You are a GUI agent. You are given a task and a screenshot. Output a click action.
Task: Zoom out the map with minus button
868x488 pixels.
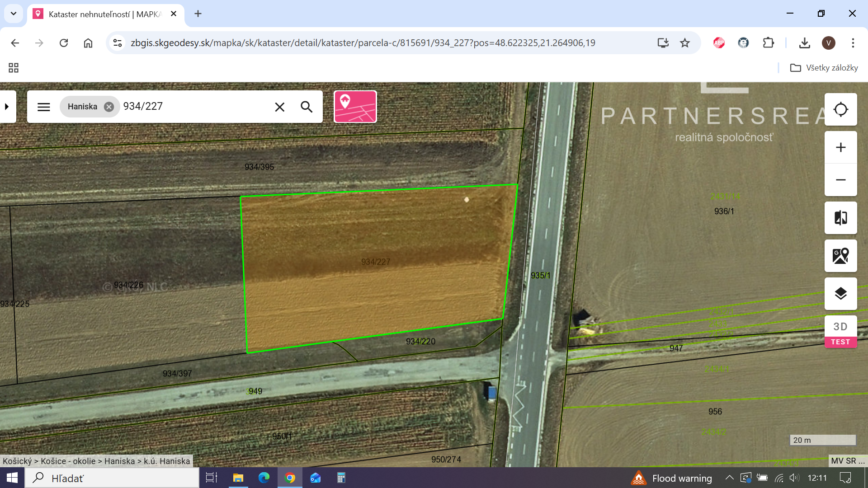[x=840, y=180]
